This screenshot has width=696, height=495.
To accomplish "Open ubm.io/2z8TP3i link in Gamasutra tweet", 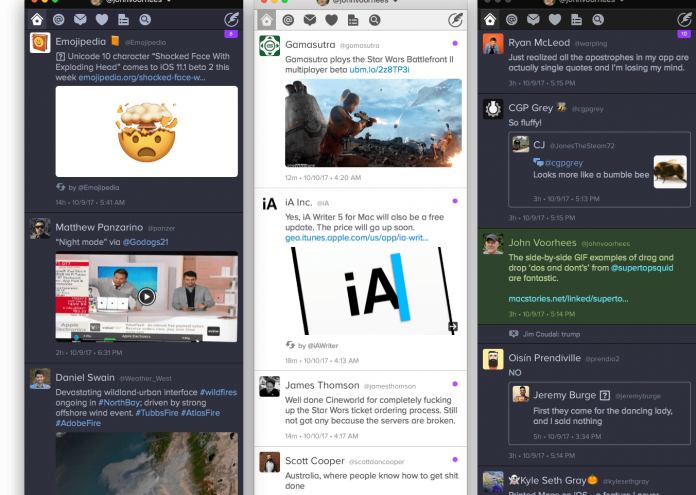I will pos(379,70).
